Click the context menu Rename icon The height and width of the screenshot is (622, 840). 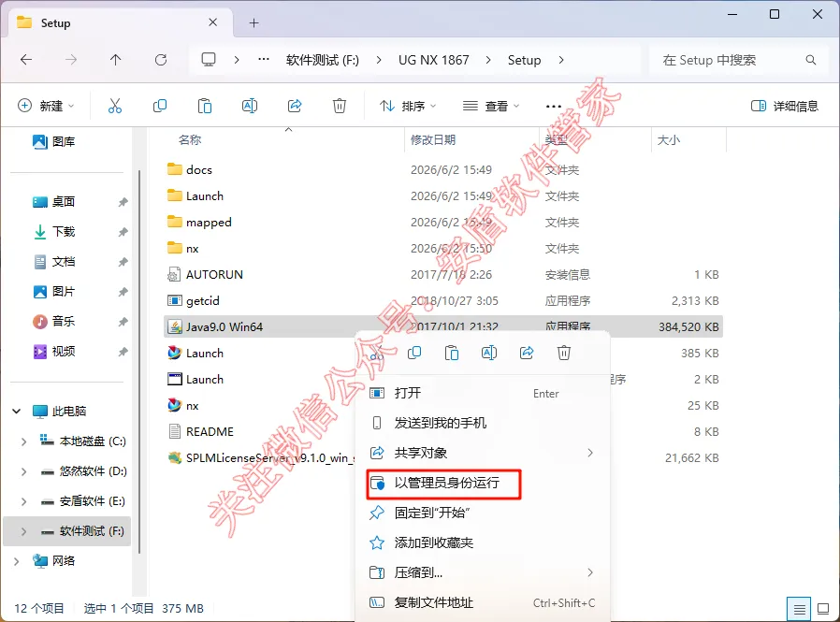[x=489, y=353]
